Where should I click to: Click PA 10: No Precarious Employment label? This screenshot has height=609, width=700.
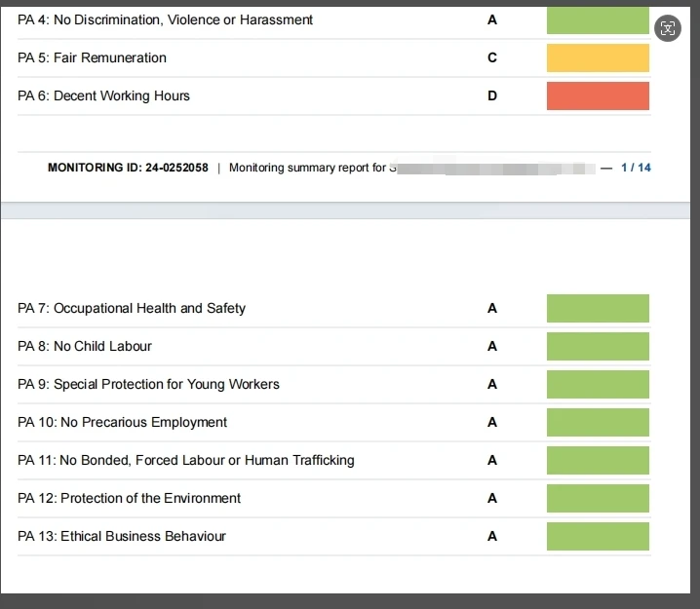coord(122,422)
